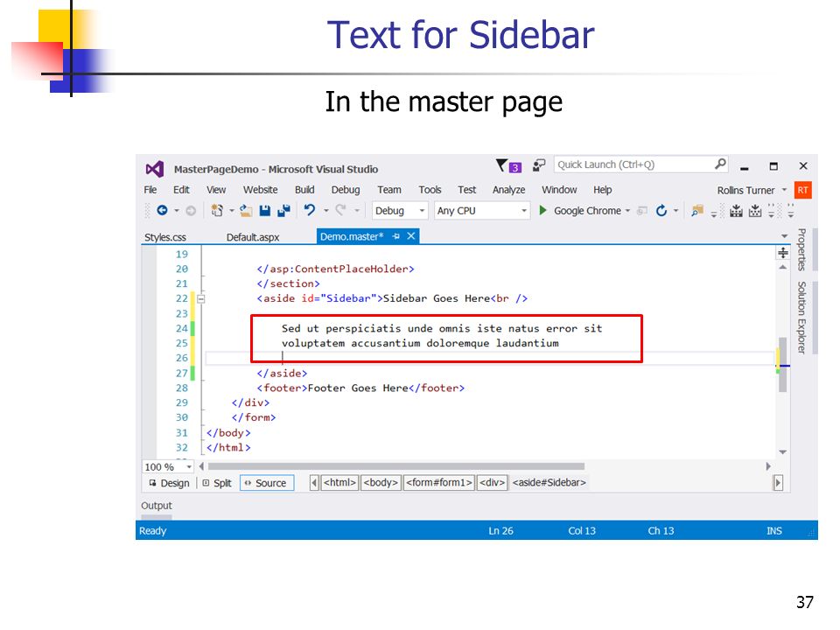This screenshot has height=630, width=840.
Task: Click the Undo arrow icon
Action: 310,210
